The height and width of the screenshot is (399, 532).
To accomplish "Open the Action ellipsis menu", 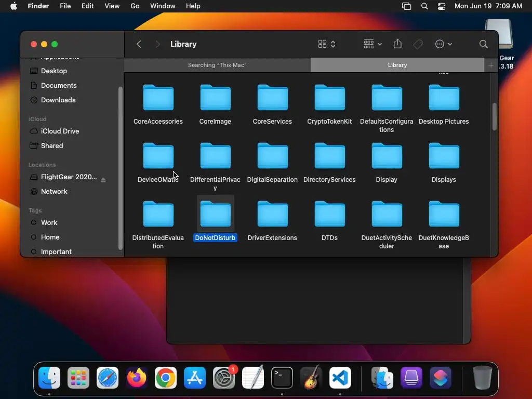I will coord(444,44).
